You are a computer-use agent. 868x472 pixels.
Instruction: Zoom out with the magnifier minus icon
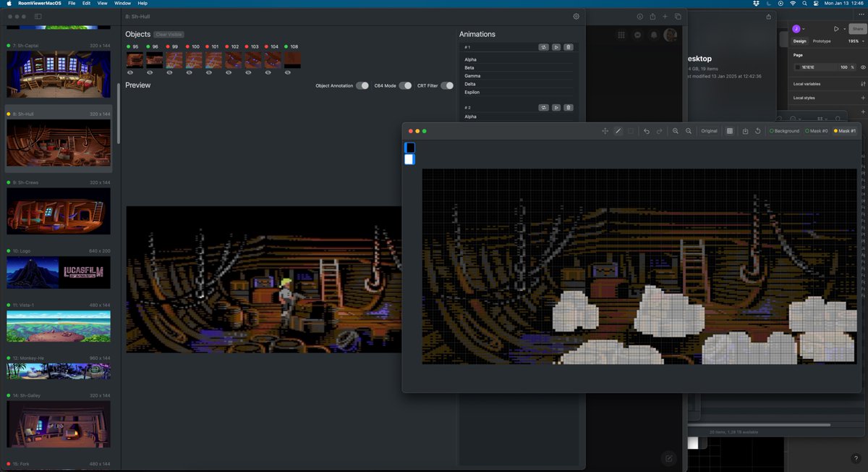[x=689, y=131]
